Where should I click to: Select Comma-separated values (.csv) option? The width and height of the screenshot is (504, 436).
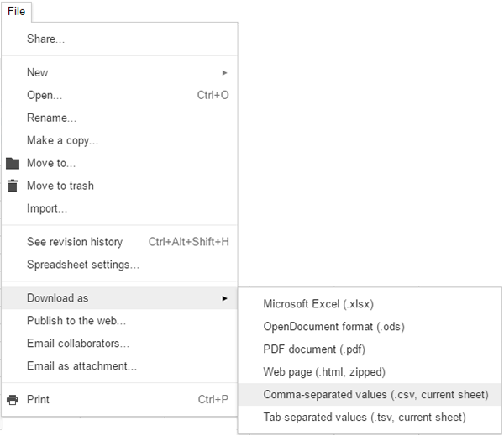[375, 395]
